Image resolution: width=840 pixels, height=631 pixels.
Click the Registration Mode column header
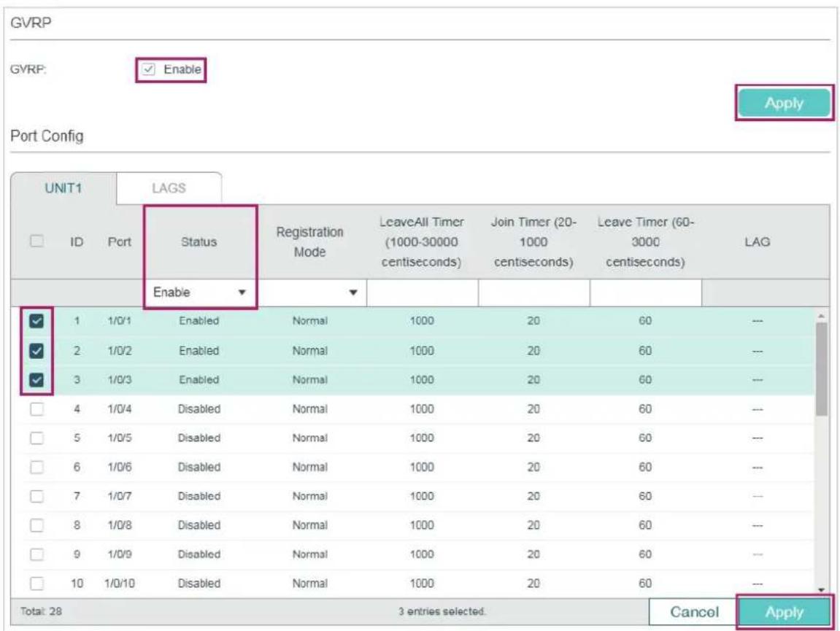pyautogui.click(x=309, y=241)
